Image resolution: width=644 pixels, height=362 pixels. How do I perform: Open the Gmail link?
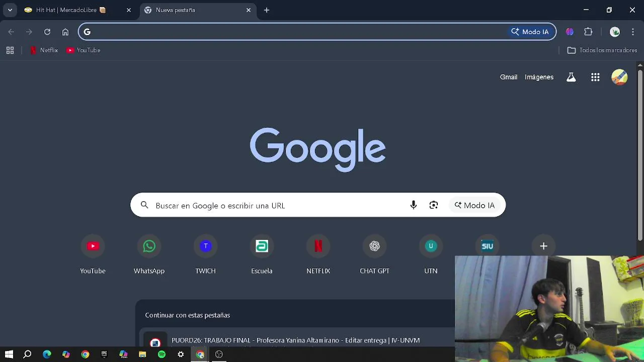tap(509, 77)
